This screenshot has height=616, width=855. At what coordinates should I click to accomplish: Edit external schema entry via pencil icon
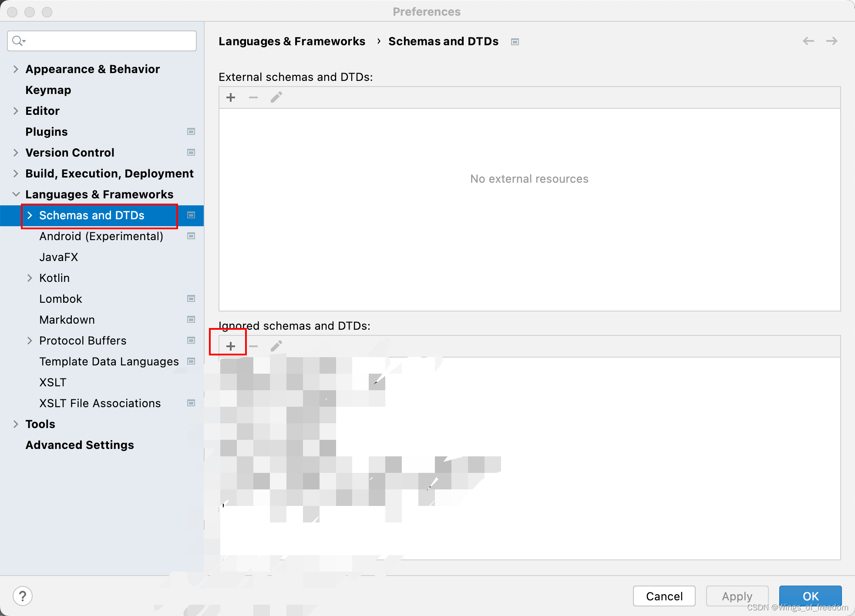276,97
